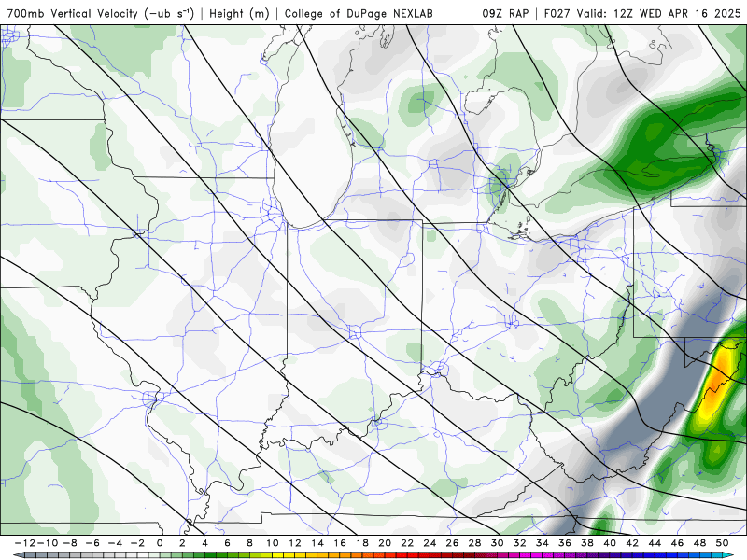Image resolution: width=747 pixels, height=560 pixels.
Task: Select the 38 legend value
Action: tap(587, 543)
